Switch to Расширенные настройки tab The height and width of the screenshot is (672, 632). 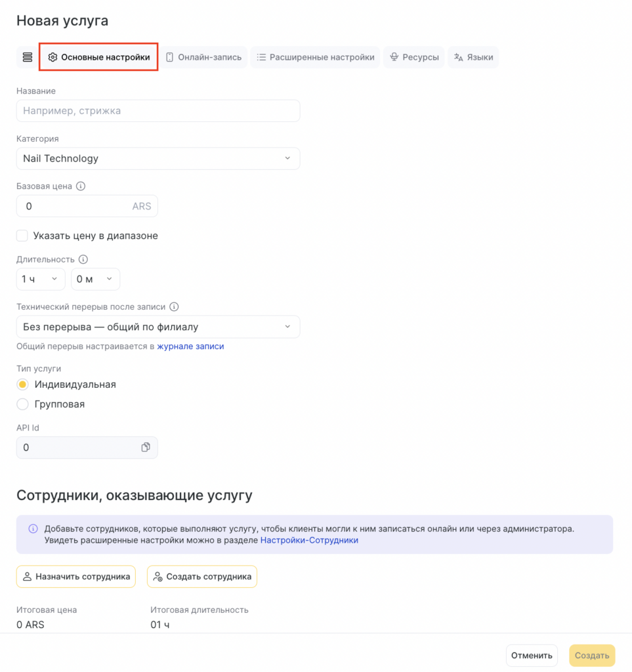tap(315, 57)
